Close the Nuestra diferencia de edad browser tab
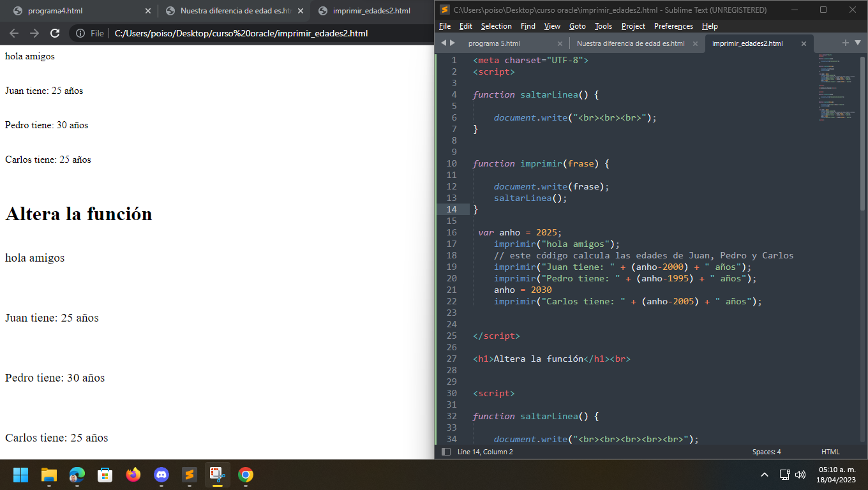 (301, 11)
